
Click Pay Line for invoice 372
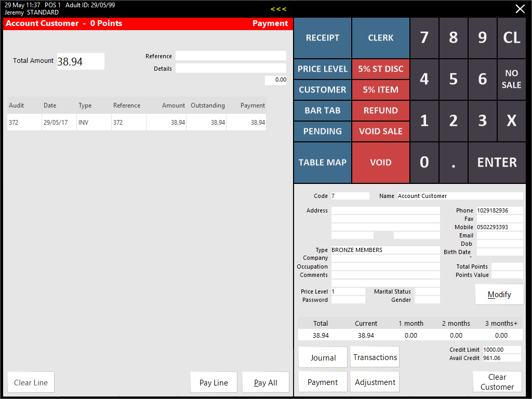pyautogui.click(x=214, y=382)
